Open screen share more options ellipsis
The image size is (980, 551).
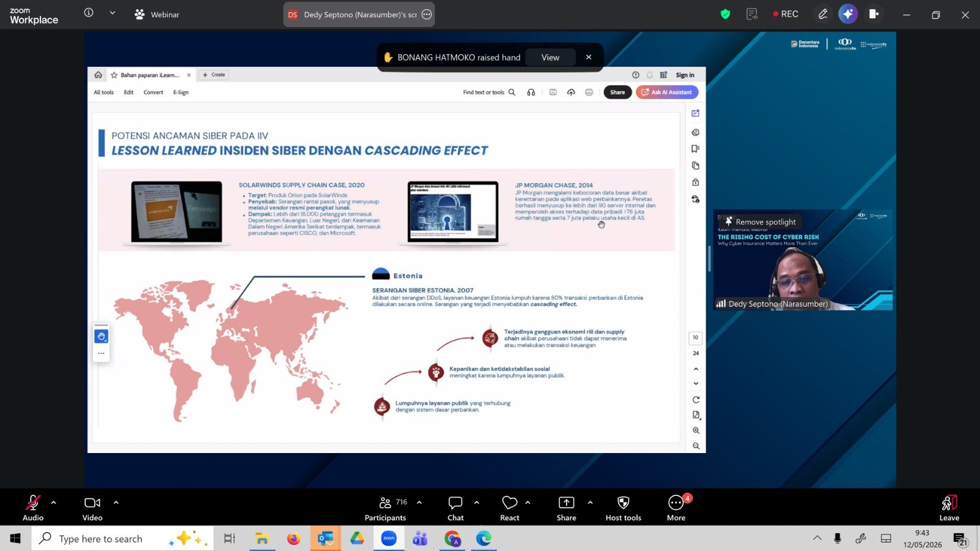(427, 14)
